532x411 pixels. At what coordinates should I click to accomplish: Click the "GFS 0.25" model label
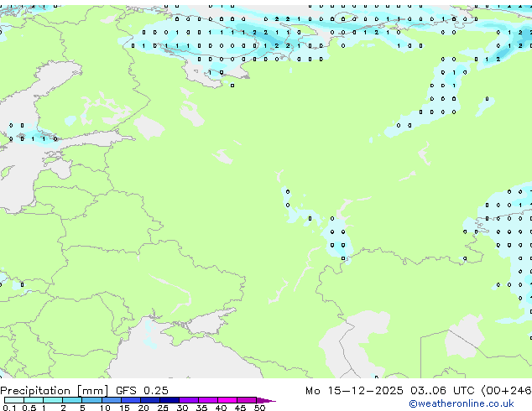[142, 390]
